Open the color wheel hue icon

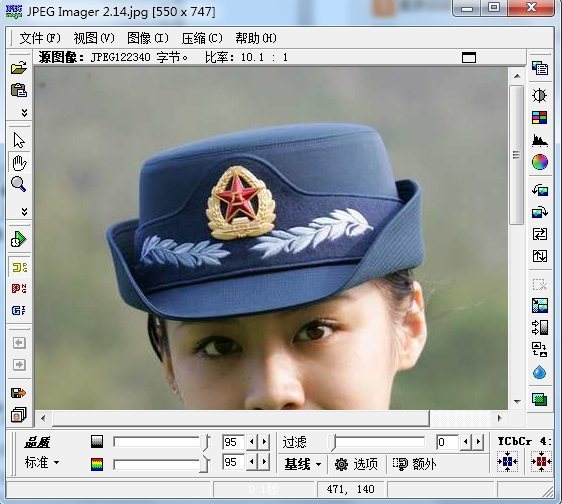pos(539,162)
